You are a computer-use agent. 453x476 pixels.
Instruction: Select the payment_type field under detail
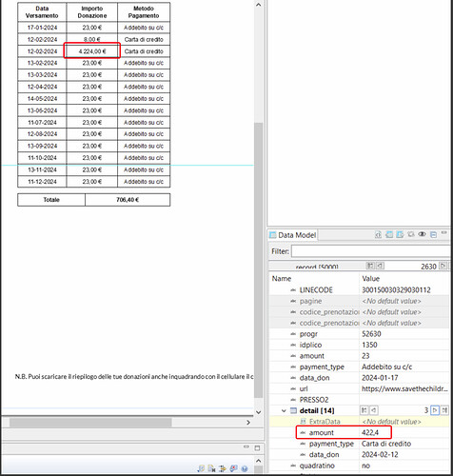point(331,444)
